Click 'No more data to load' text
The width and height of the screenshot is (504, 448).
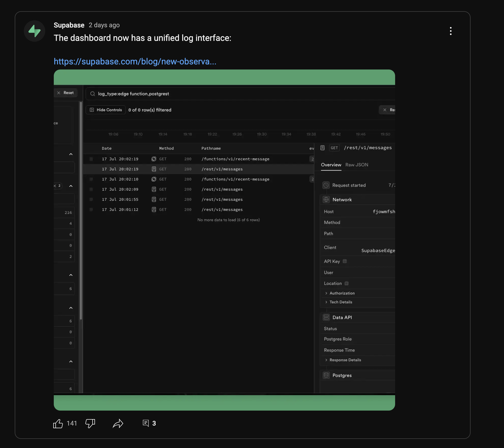click(x=228, y=220)
